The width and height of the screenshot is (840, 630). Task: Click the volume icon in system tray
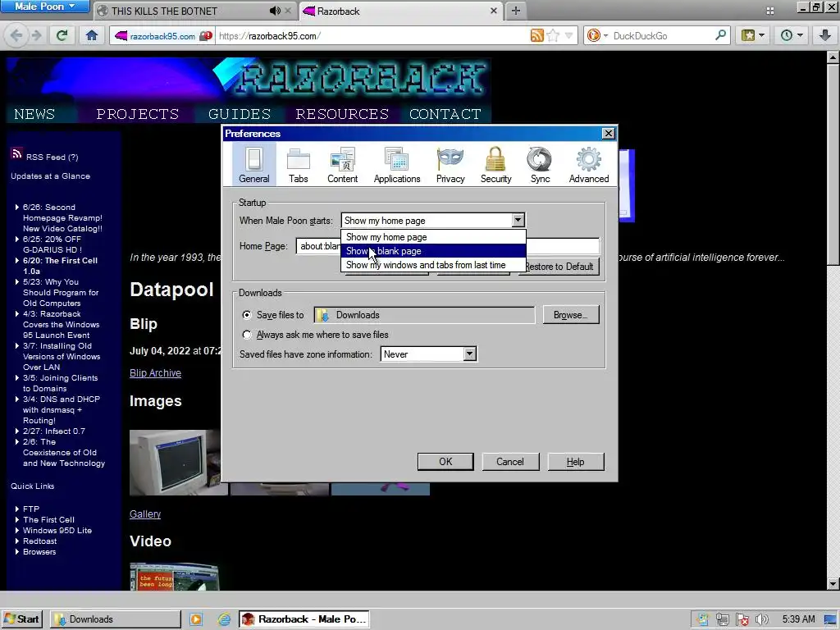(x=762, y=619)
